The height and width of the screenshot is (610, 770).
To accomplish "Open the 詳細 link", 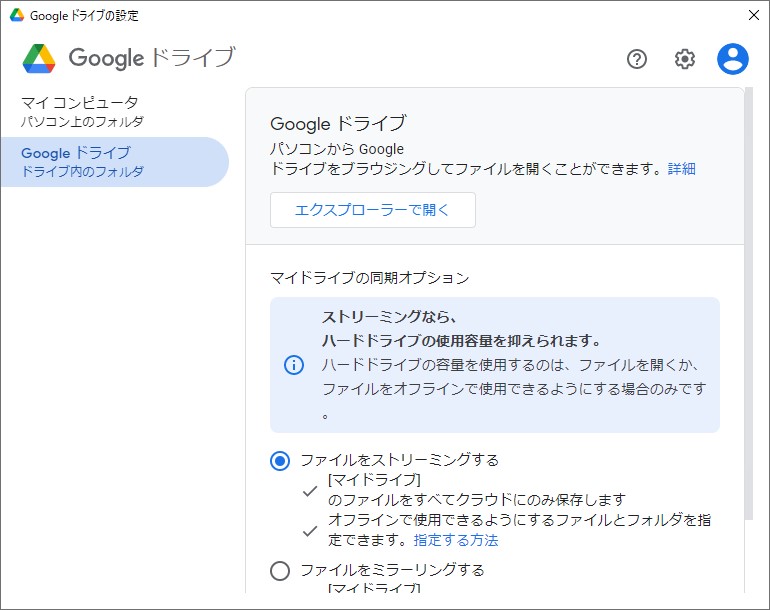I will coord(682,169).
